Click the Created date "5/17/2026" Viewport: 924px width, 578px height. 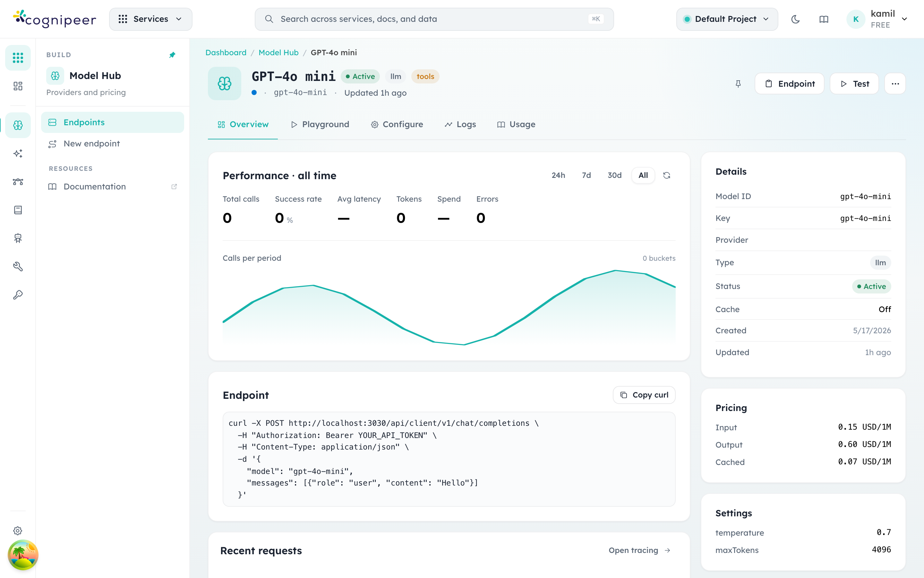pyautogui.click(x=872, y=331)
